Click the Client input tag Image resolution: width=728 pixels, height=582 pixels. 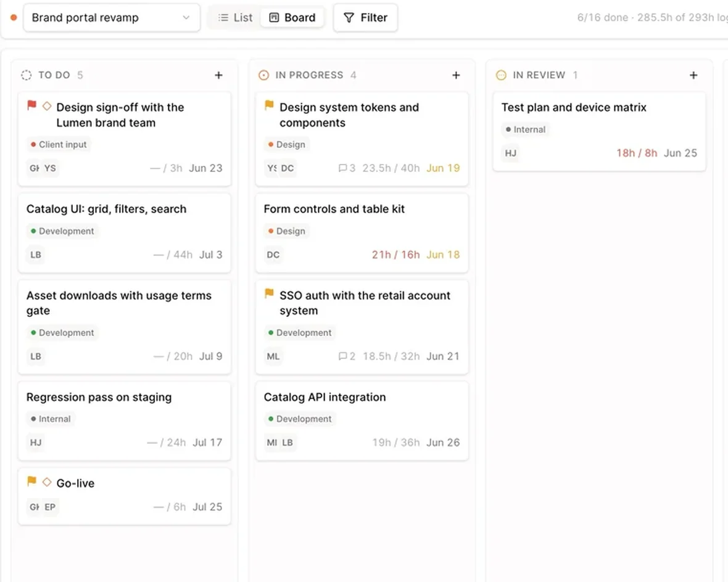59,145
